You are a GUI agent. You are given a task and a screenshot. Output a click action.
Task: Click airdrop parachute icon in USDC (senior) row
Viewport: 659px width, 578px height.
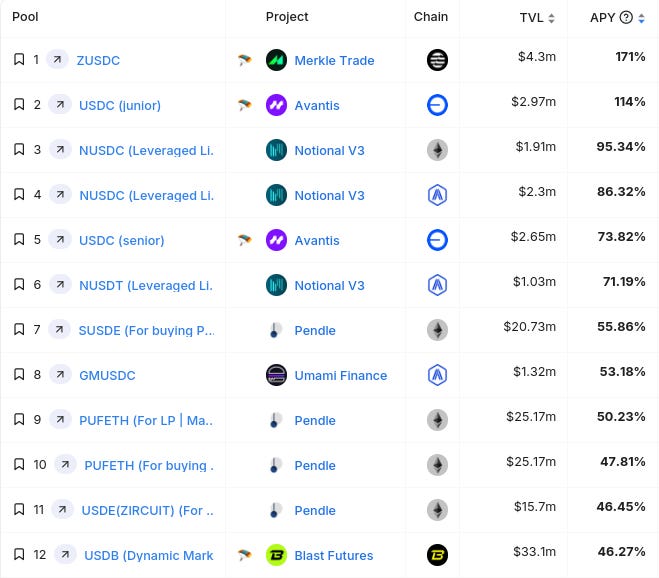pyautogui.click(x=244, y=240)
